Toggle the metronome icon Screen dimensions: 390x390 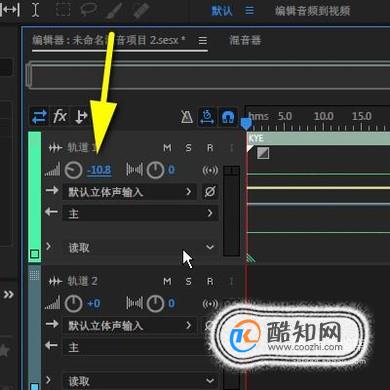187,117
